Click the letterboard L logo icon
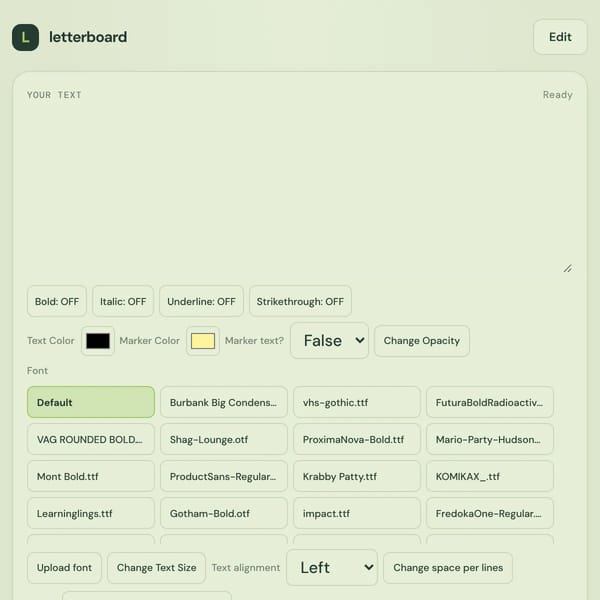The image size is (600, 600). tap(25, 37)
